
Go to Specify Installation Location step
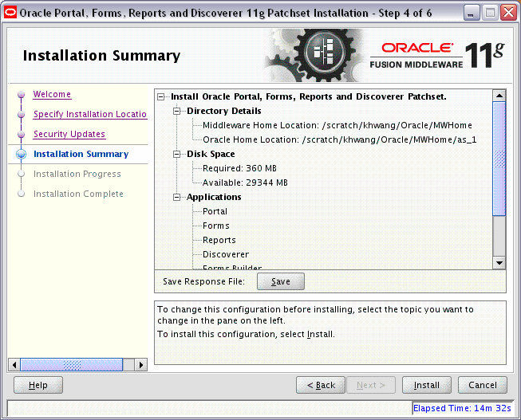point(90,114)
